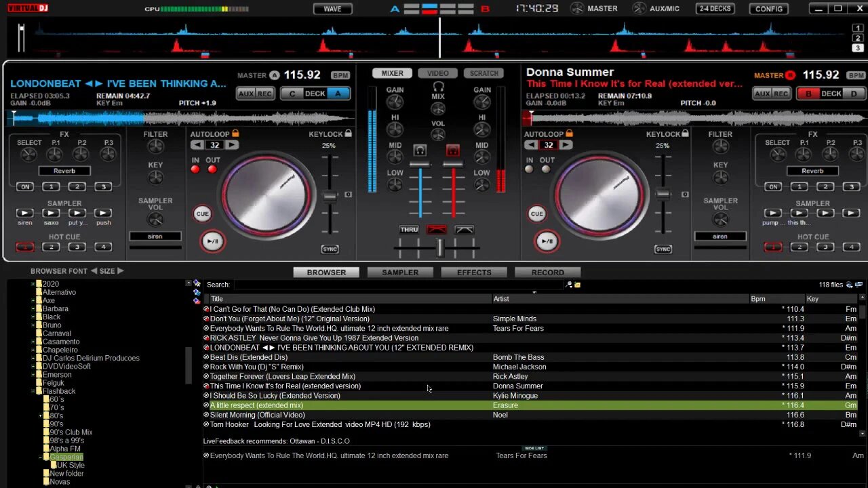The image size is (868, 488).
Task: Switch to the VIDEO mixer tab
Action: [437, 73]
